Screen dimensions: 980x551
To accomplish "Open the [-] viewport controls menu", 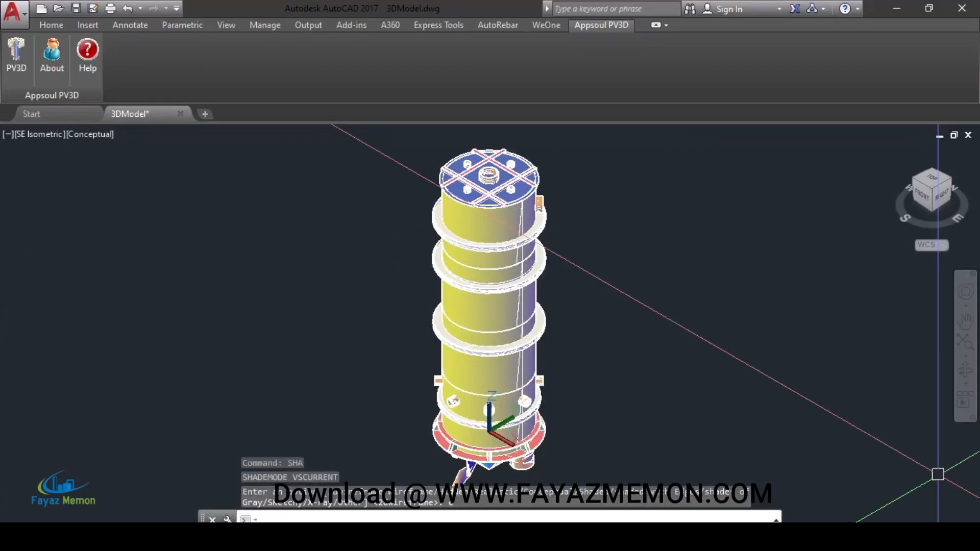I will (x=8, y=134).
